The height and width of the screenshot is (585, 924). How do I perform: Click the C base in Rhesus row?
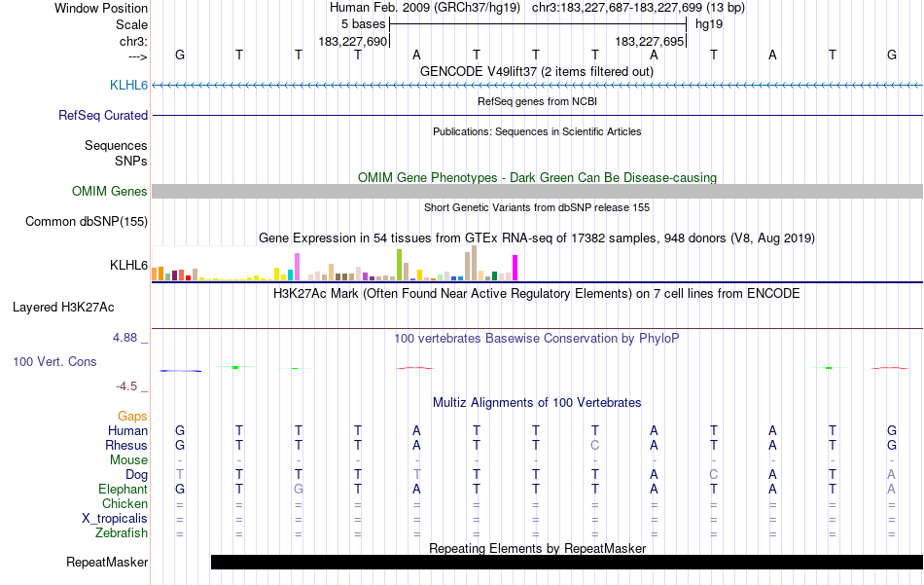pos(594,445)
